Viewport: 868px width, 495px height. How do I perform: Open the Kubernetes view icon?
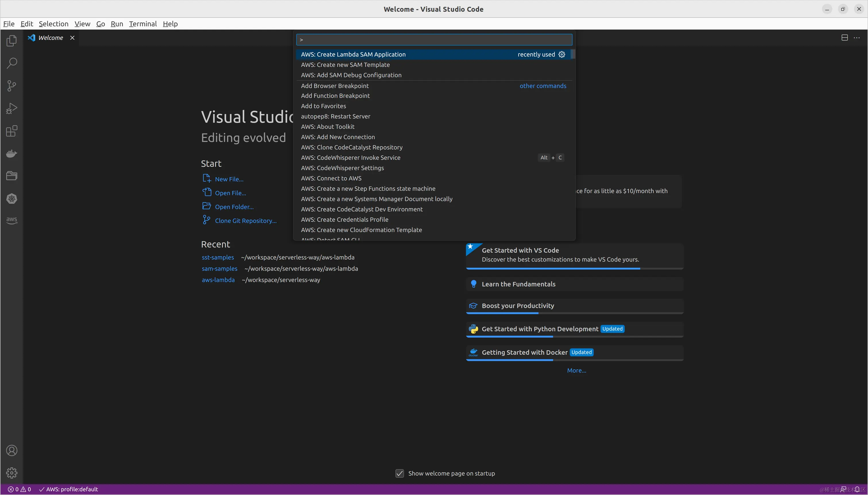tap(11, 198)
